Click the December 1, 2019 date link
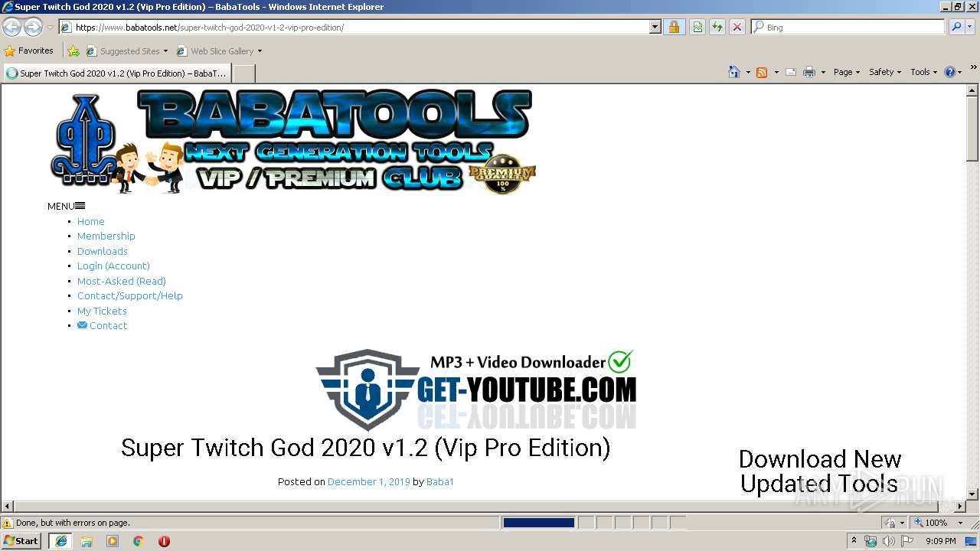 [x=368, y=481]
